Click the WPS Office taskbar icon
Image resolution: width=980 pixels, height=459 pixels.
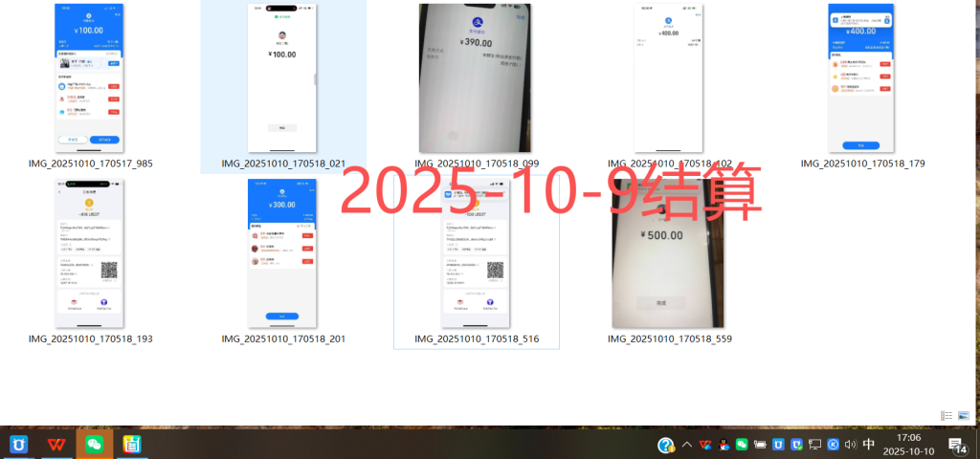pyautogui.click(x=57, y=445)
